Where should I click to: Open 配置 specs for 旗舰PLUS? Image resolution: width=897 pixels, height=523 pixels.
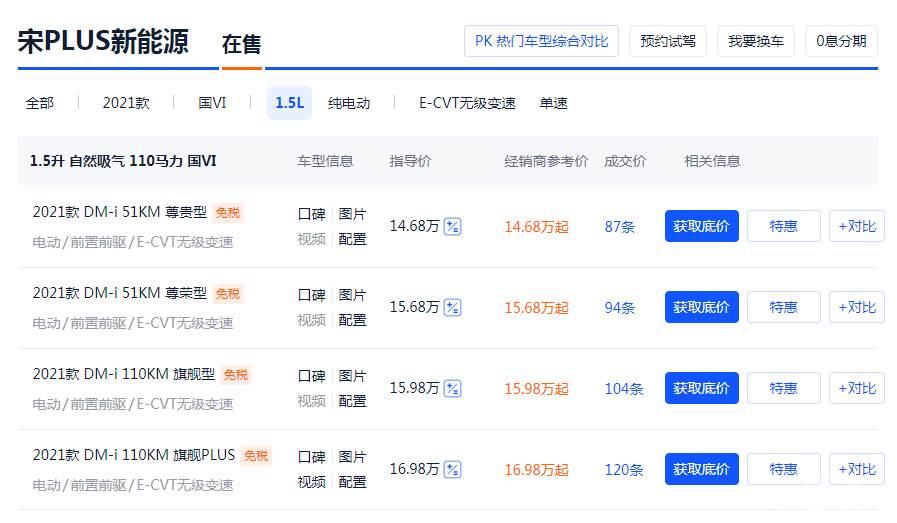352,482
